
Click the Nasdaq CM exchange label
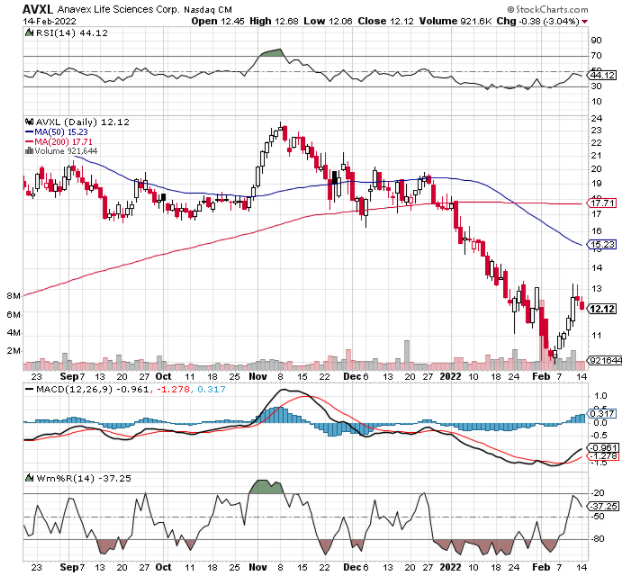pos(208,10)
